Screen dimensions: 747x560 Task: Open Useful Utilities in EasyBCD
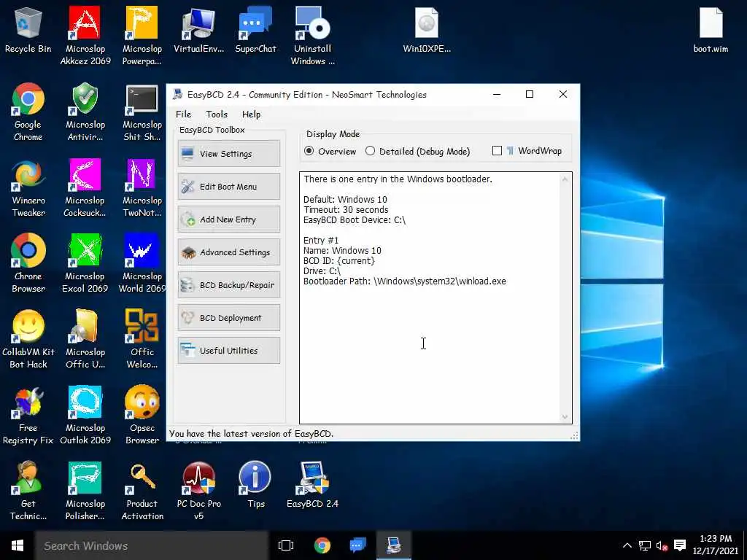pos(228,351)
